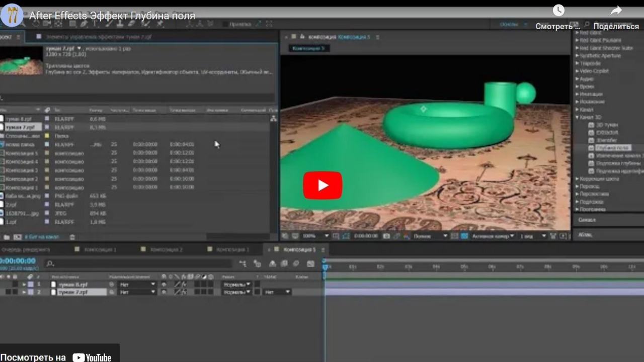Switch to the Композиция 1 timeline tab
The image size is (644, 362).
pyautogui.click(x=100, y=249)
